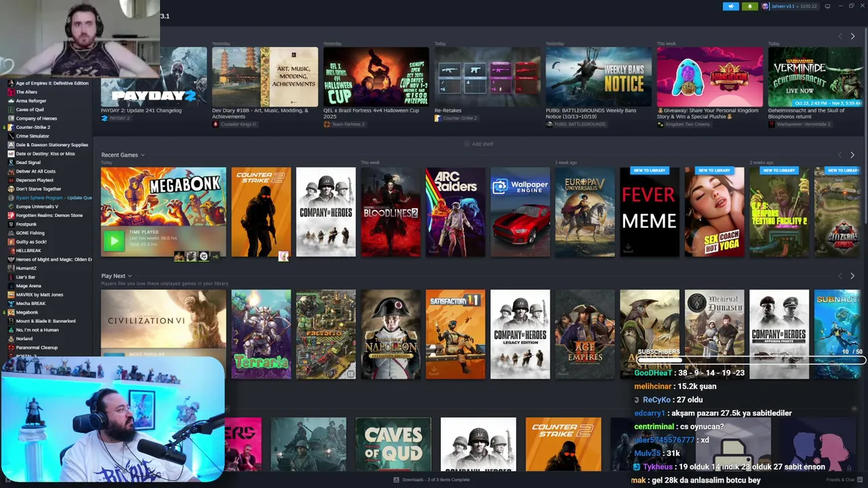Click the Add shelf plus icon
Image resolution: width=868 pixels, height=488 pixels.
click(467, 144)
